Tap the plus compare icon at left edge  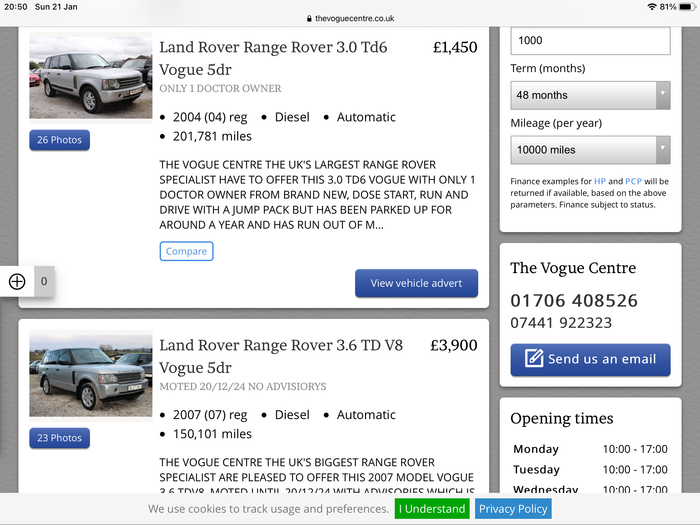coord(17,281)
